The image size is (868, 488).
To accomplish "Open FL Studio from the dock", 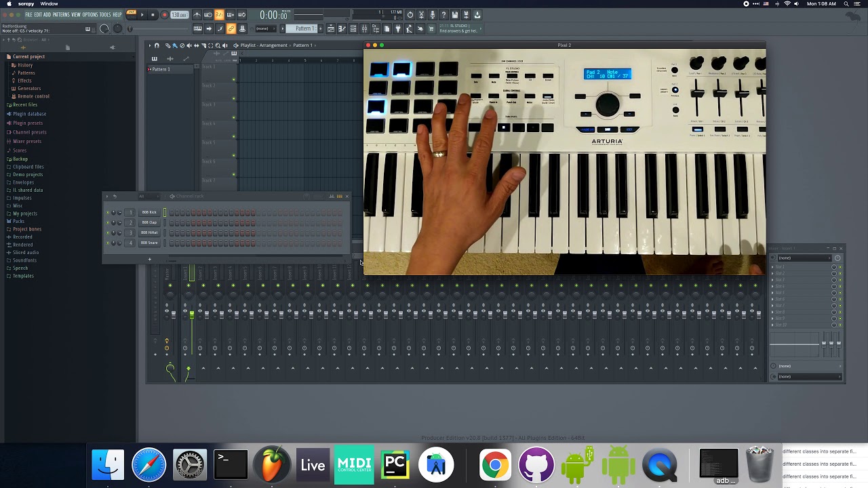I will click(x=272, y=465).
